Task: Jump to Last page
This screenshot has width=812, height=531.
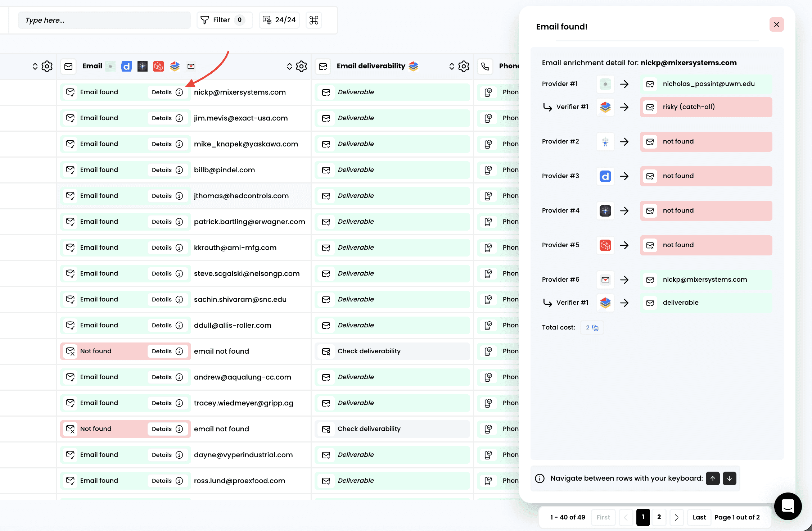Action: pos(699,517)
